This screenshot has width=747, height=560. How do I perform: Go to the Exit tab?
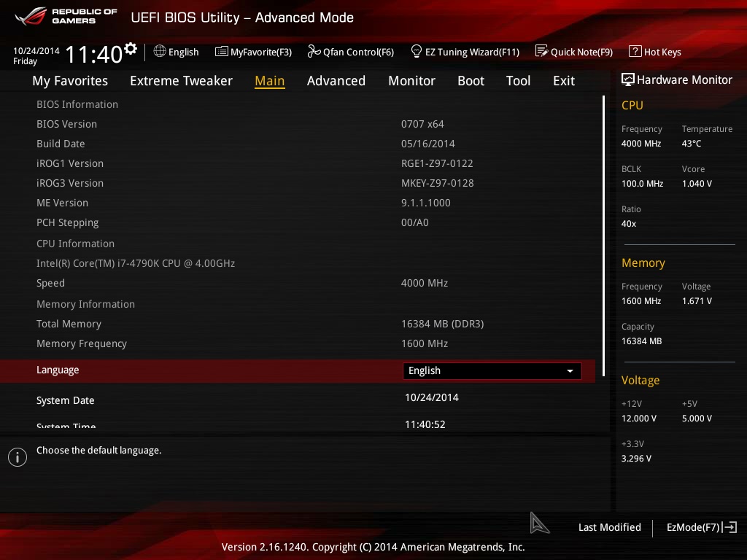(x=564, y=81)
